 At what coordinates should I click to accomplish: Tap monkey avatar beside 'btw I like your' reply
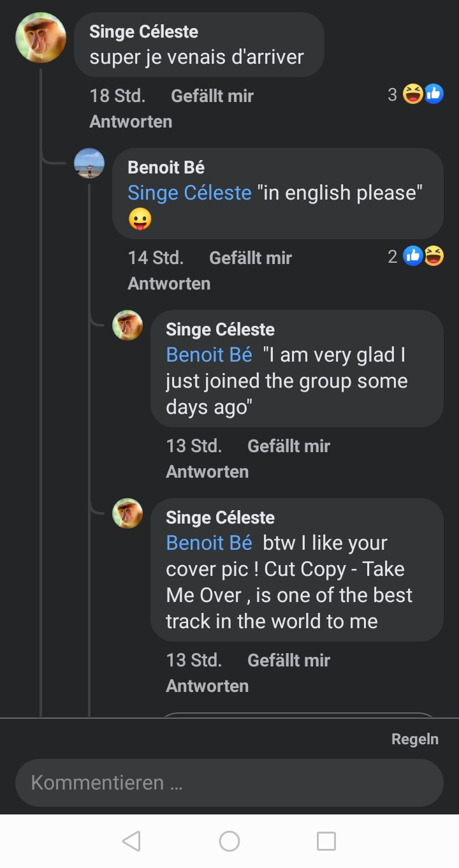point(127,513)
